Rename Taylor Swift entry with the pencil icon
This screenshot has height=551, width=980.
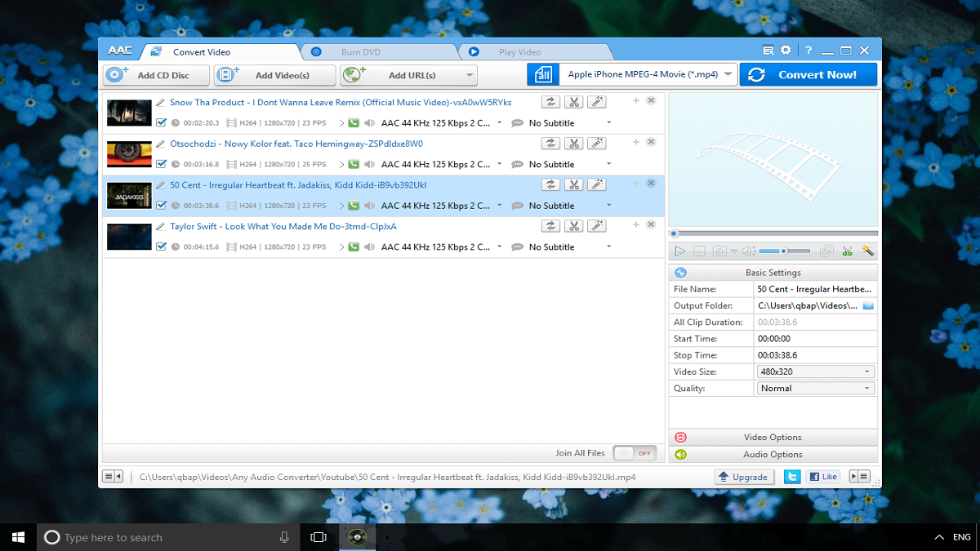point(161,227)
